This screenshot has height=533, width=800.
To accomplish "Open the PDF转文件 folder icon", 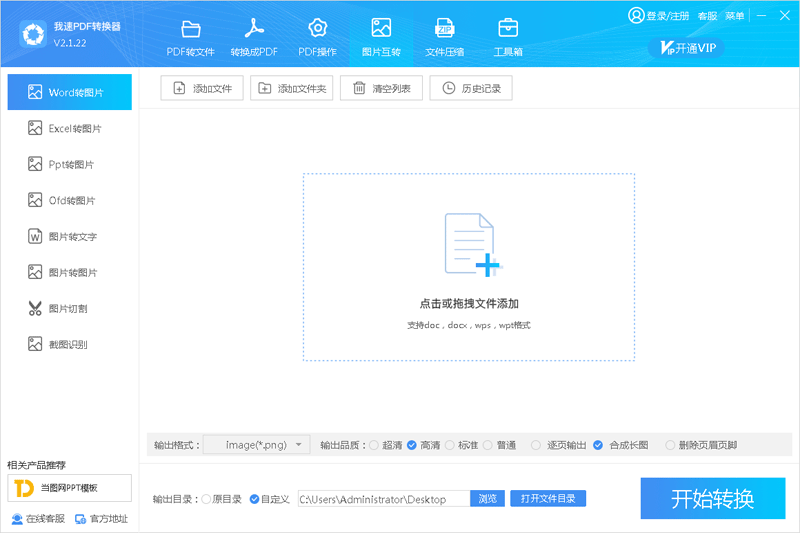I will click(x=190, y=28).
